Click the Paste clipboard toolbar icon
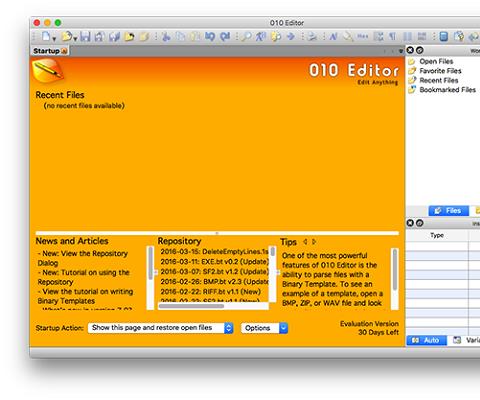This screenshot has height=400, width=480. (x=195, y=36)
